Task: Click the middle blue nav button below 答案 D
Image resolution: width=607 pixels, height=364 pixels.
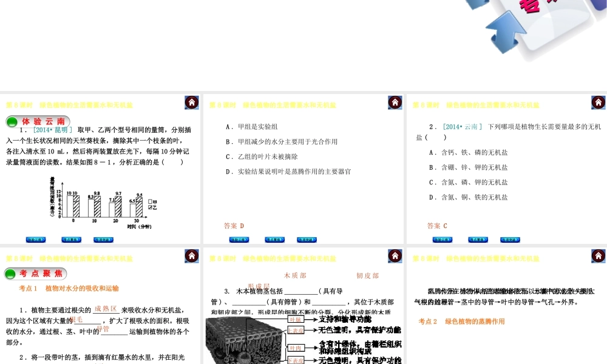Action: [x=274, y=240]
